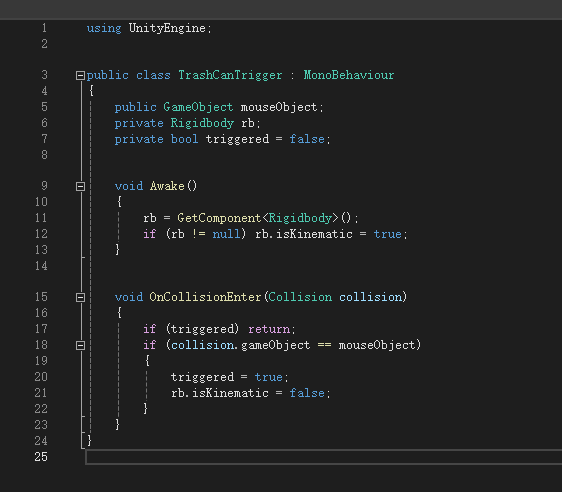Click the Rigidbody type on line 6
The height and width of the screenshot is (492, 562).
[202, 123]
